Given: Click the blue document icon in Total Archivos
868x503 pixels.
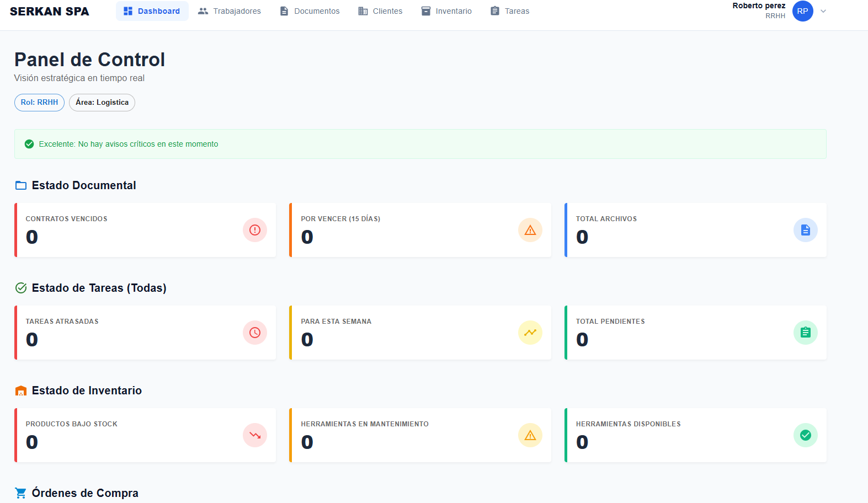Looking at the screenshot, I should [x=805, y=230].
